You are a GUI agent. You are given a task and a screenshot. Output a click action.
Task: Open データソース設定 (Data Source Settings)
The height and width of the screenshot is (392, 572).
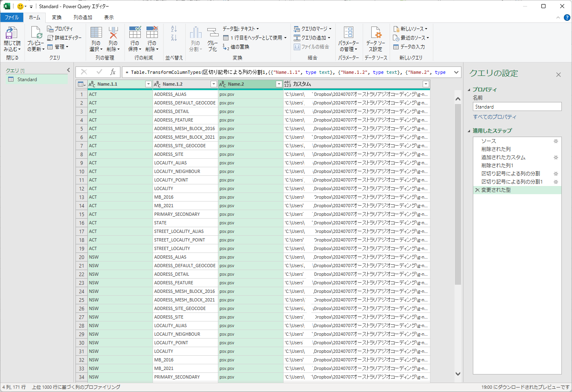click(375, 39)
